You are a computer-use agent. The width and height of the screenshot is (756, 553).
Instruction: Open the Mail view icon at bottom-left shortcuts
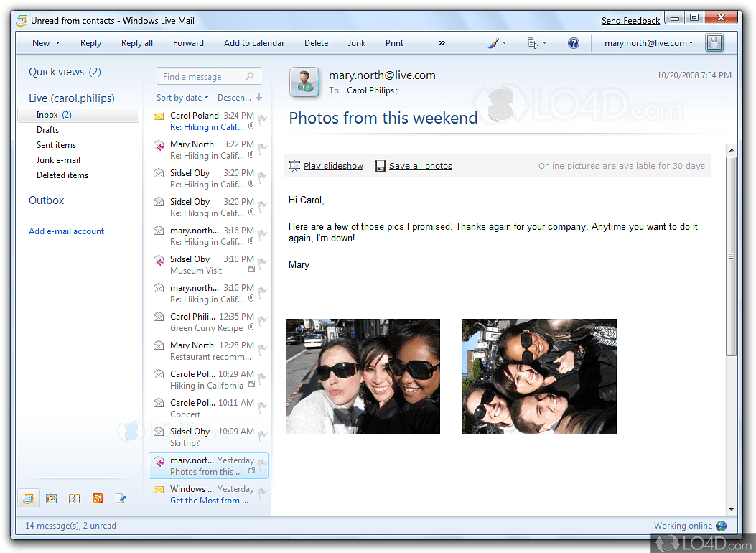(29, 498)
